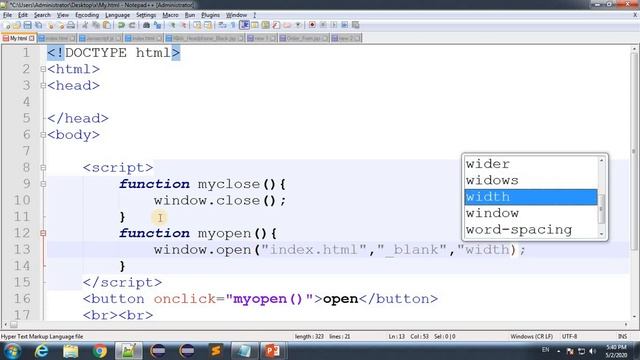The width and height of the screenshot is (640, 360).
Task: Click the editor horizontal scrollbar
Action: click(x=316, y=324)
